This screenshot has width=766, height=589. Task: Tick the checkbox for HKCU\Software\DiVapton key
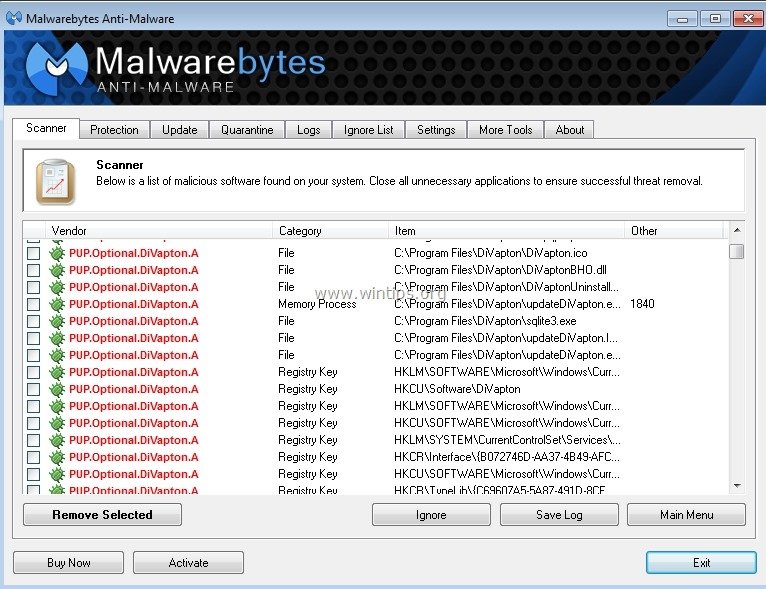click(x=33, y=389)
